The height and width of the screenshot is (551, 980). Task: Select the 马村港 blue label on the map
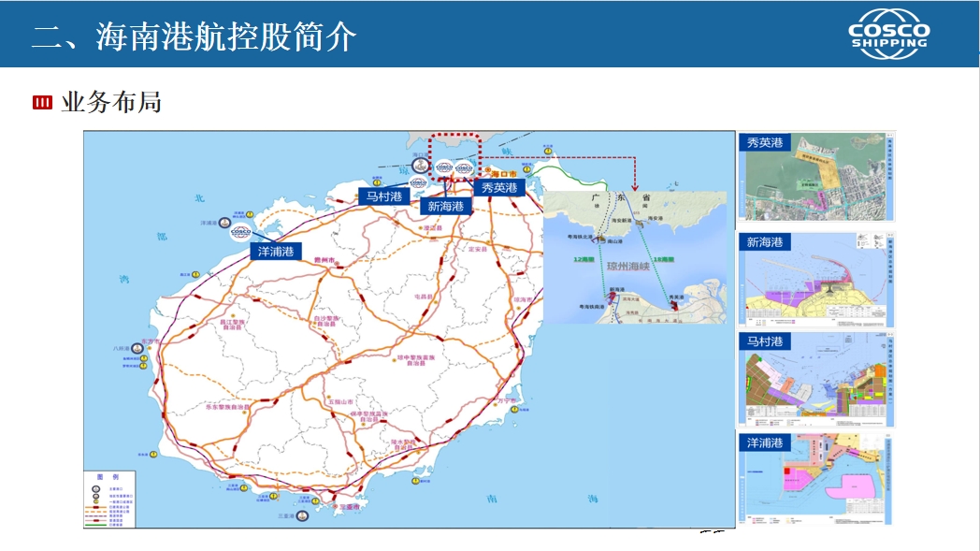(x=383, y=196)
